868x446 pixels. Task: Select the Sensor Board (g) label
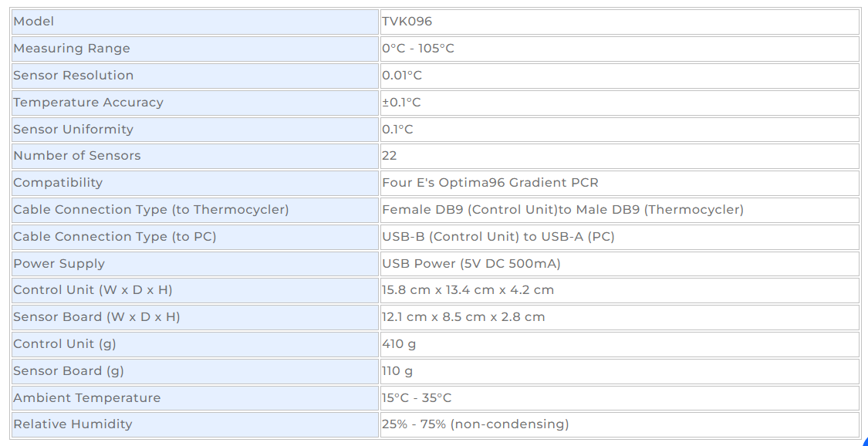pyautogui.click(x=69, y=370)
